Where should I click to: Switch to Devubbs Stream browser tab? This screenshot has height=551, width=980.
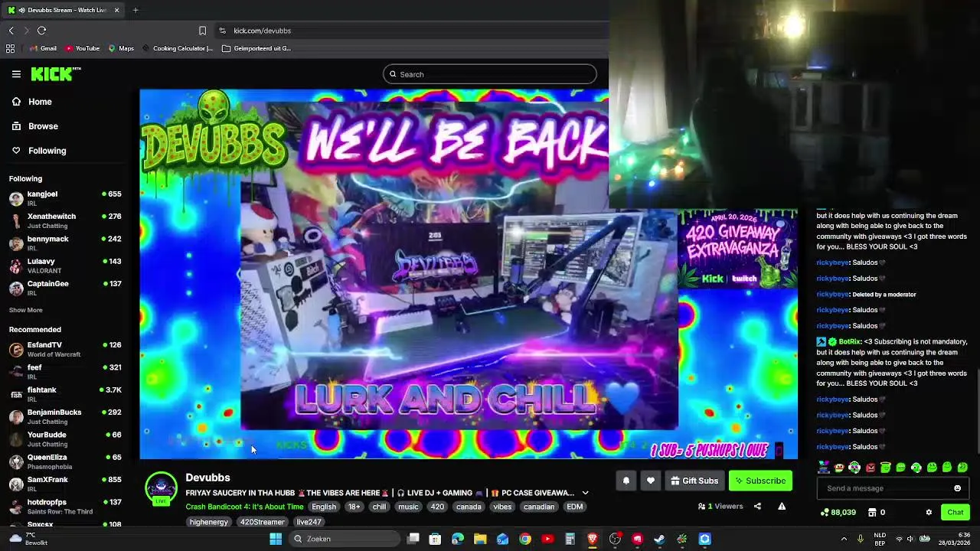pyautogui.click(x=63, y=10)
